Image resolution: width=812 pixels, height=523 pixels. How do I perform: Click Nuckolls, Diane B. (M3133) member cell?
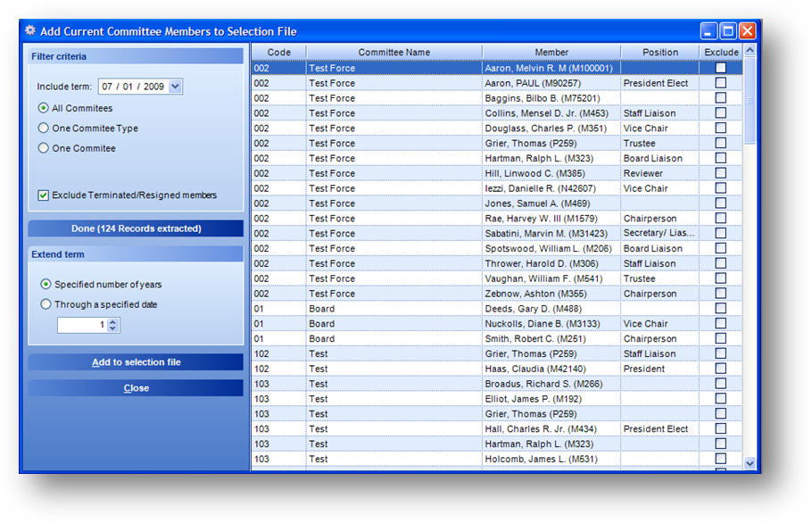(551, 324)
